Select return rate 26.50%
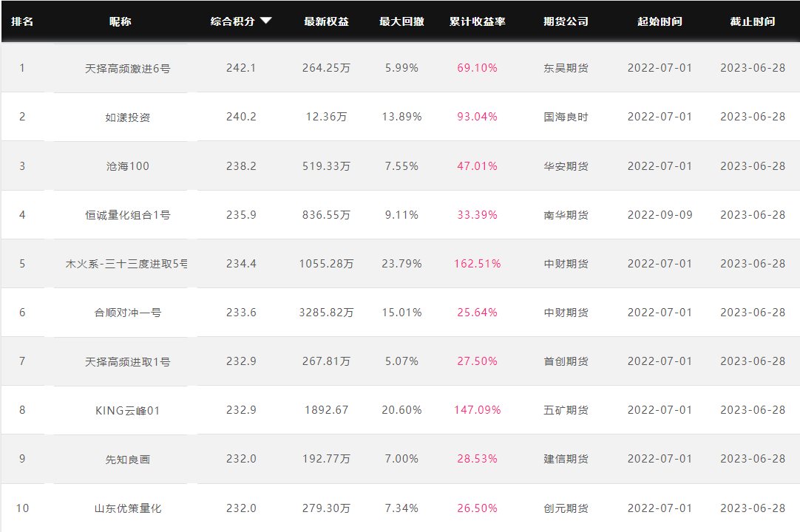This screenshot has width=800, height=532. [x=477, y=508]
